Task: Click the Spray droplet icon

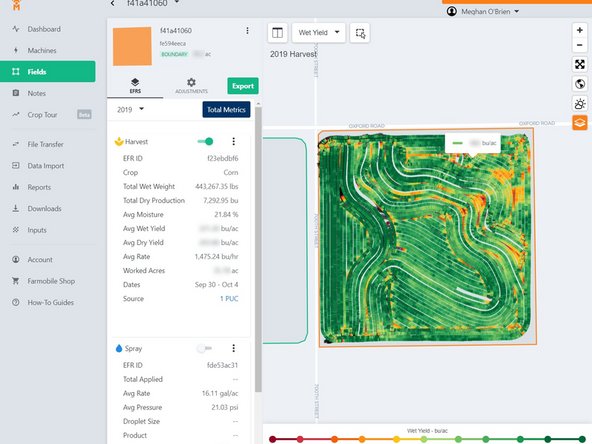Action: click(x=119, y=348)
